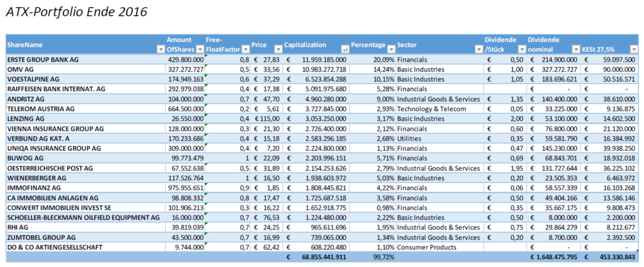Image resolution: width=644 pixels, height=267 pixels.
Task: Select price € 47,70 for Andritz
Action: (x=267, y=99)
